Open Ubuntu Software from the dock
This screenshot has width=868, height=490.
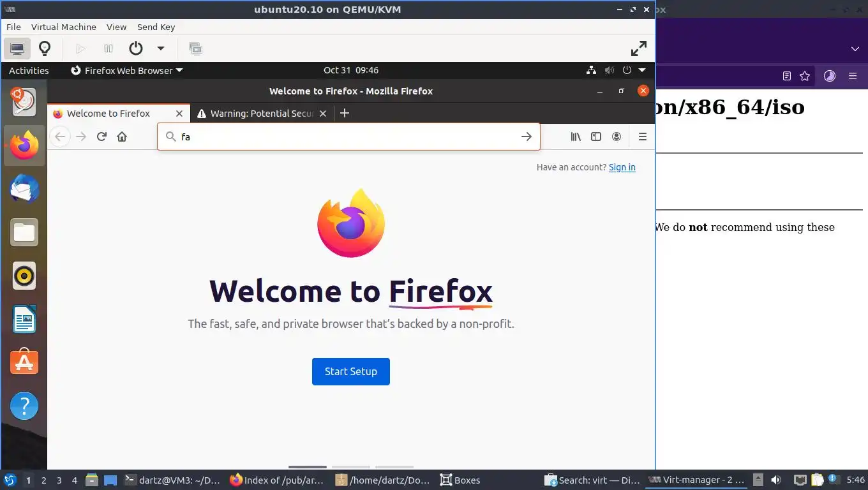pos(24,362)
